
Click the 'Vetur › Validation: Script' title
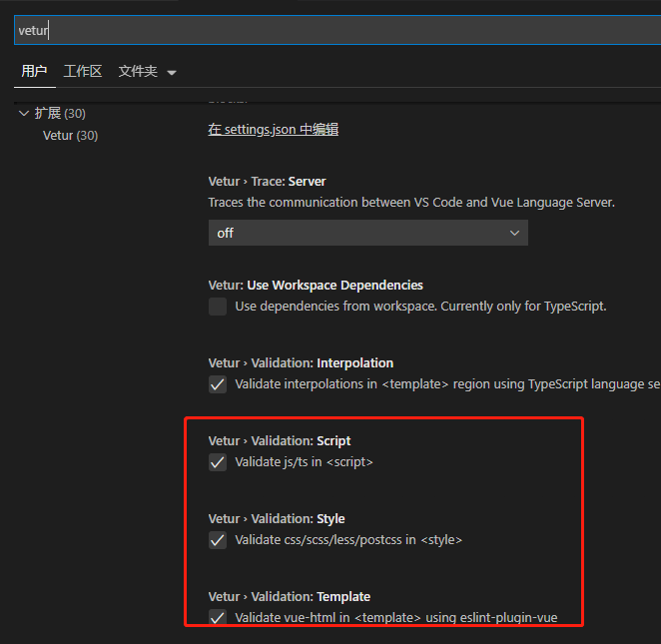click(279, 441)
